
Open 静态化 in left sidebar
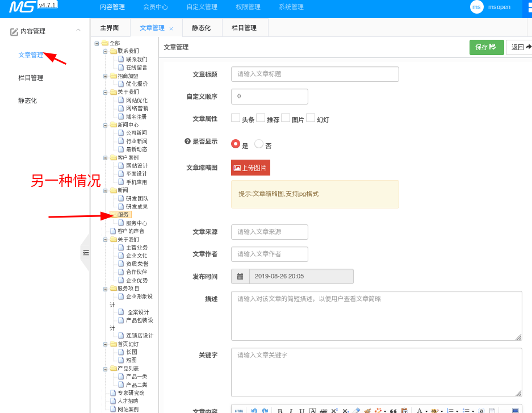28,101
